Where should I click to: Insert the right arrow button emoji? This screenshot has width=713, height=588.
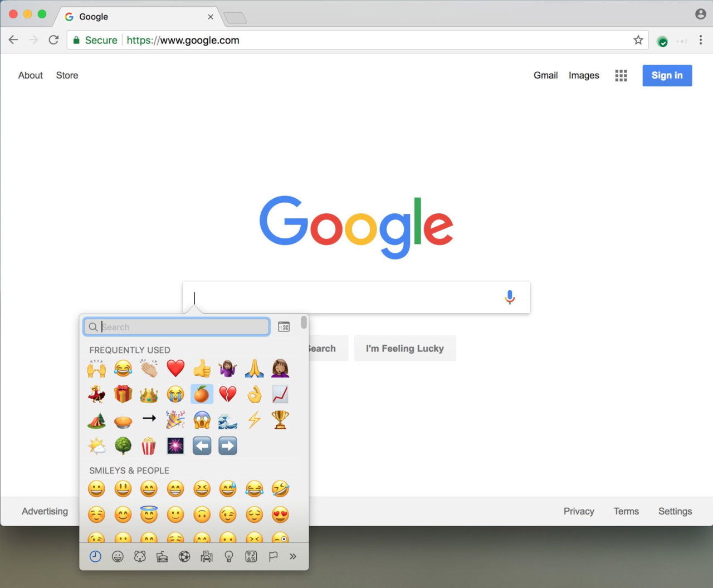(x=228, y=445)
